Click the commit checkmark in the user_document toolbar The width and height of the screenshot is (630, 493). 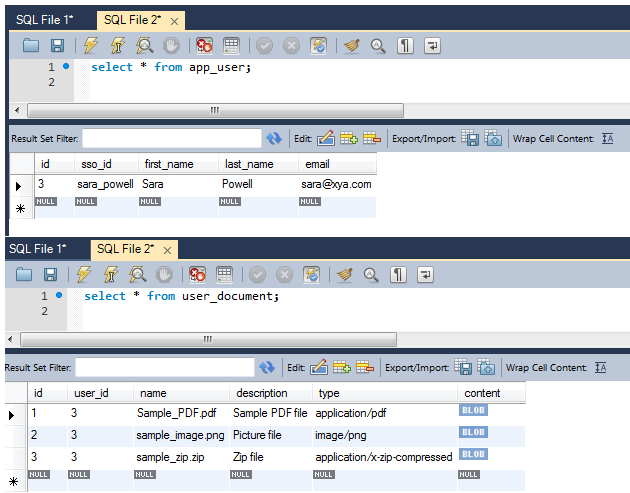(258, 275)
